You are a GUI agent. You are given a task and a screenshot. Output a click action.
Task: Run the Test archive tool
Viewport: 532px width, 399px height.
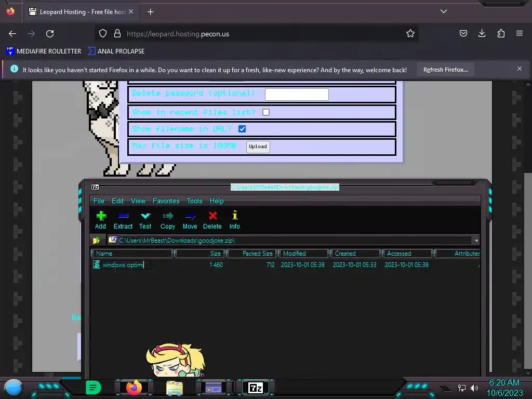(x=145, y=220)
